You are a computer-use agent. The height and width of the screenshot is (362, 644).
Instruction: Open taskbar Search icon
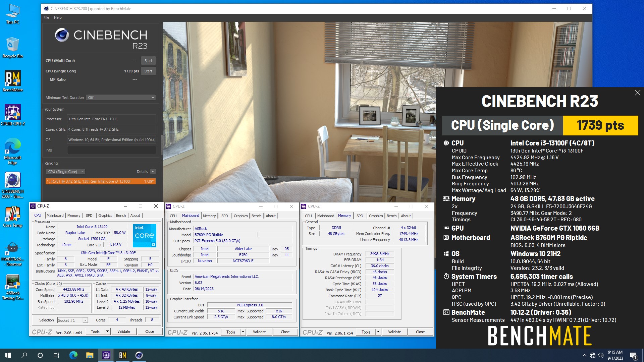point(24,355)
